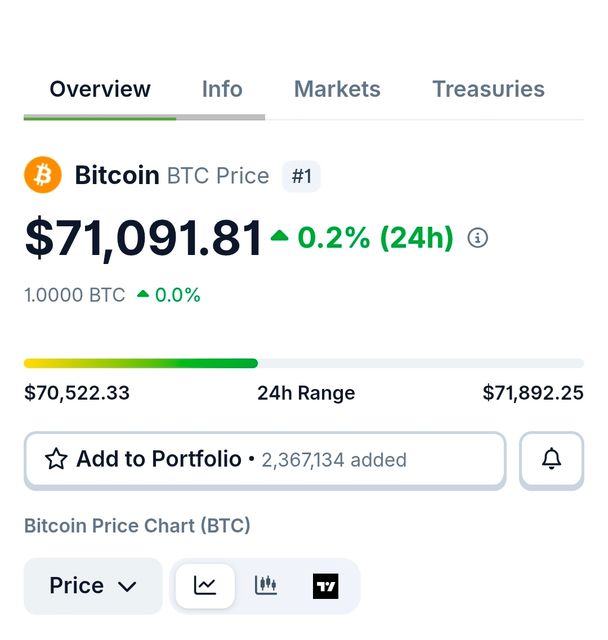Click the info circle next to 24h change
The height and width of the screenshot is (640, 608).
click(478, 238)
